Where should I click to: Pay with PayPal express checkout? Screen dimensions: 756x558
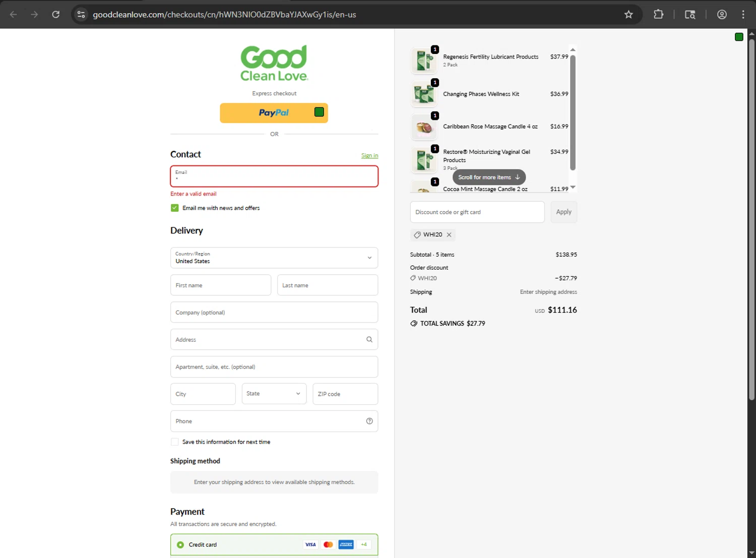pyautogui.click(x=274, y=113)
